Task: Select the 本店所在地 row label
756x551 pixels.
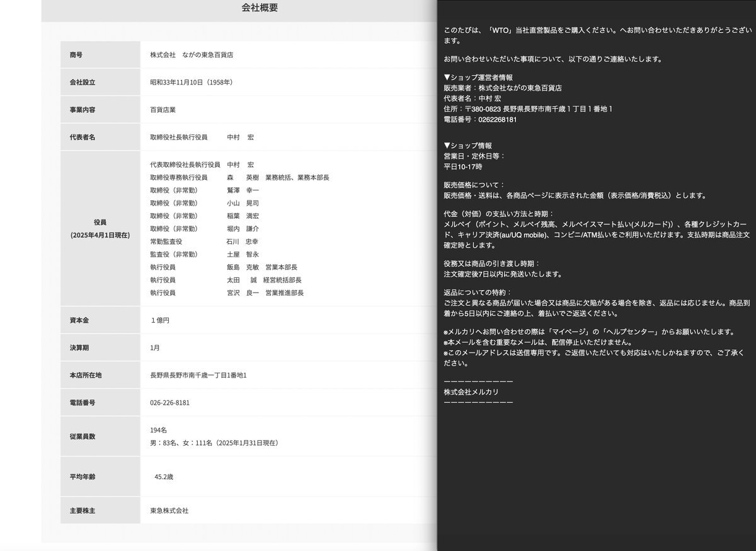Action: [86, 375]
